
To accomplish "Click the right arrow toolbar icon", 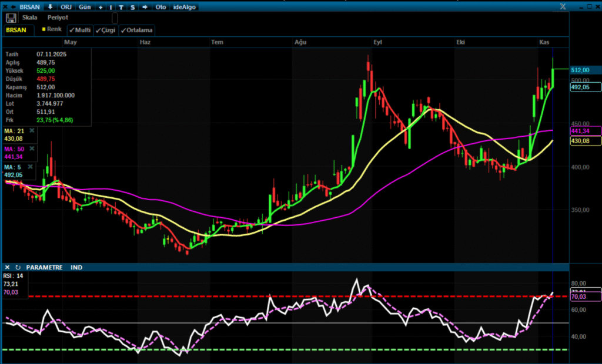I will tap(145, 7).
